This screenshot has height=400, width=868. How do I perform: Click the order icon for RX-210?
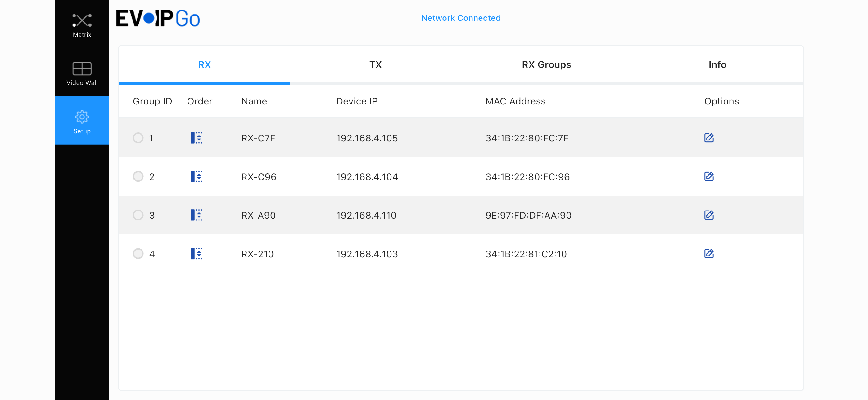click(x=197, y=254)
